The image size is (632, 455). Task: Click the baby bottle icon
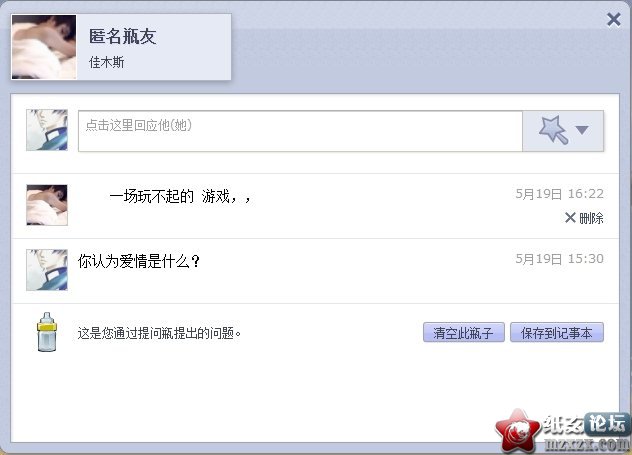click(47, 332)
